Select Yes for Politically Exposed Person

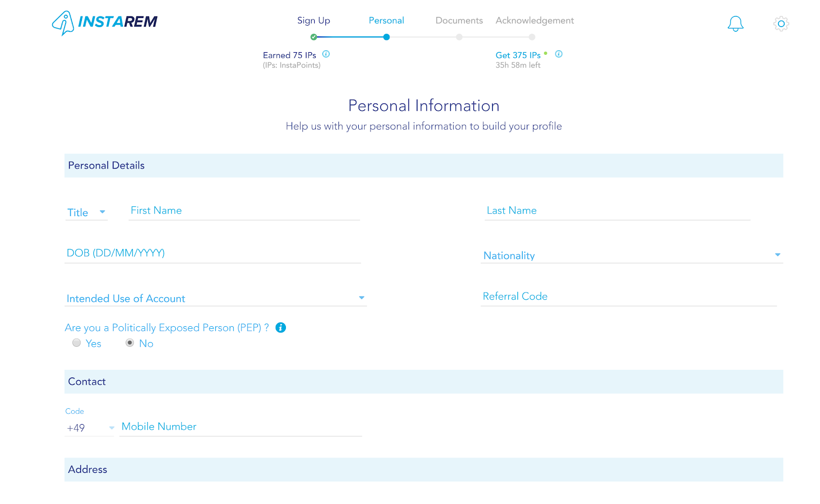(x=76, y=343)
